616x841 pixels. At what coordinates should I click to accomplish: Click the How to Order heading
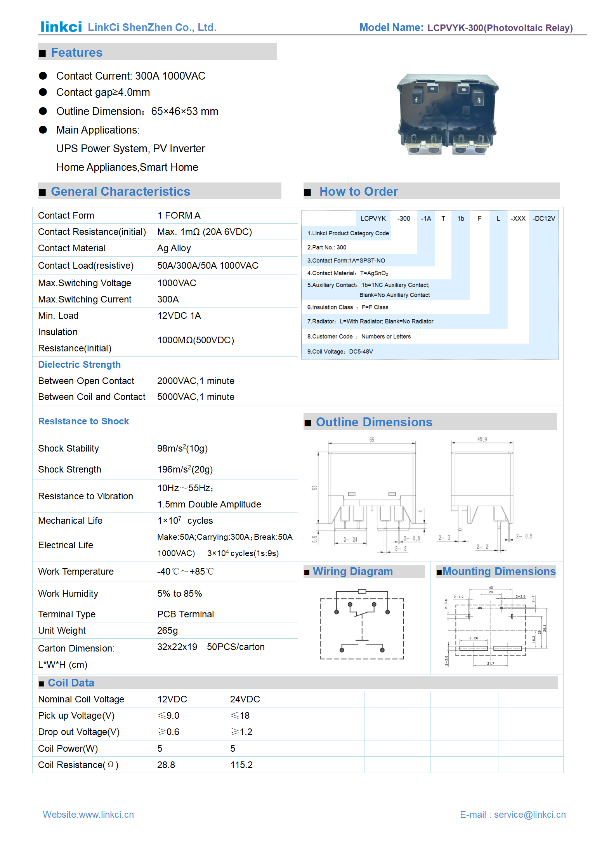(x=358, y=191)
